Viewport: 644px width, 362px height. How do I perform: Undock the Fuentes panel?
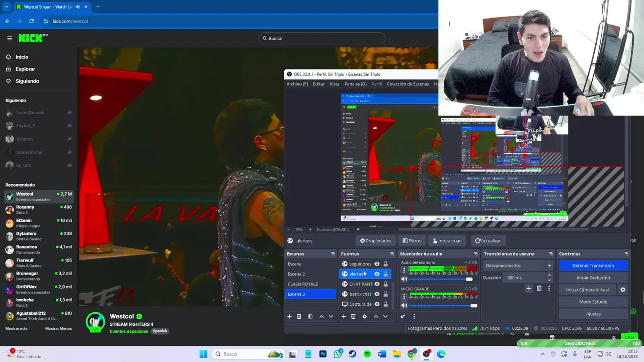[392, 254]
